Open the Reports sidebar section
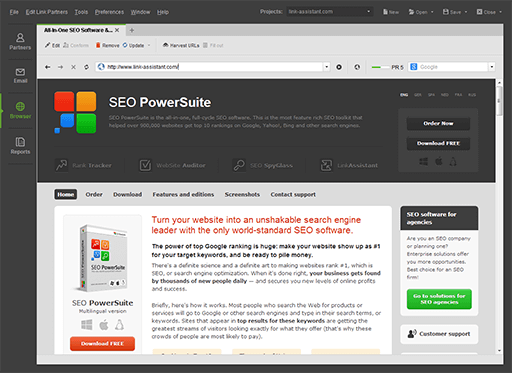Screen dimensions: 512x373 (x=20, y=146)
